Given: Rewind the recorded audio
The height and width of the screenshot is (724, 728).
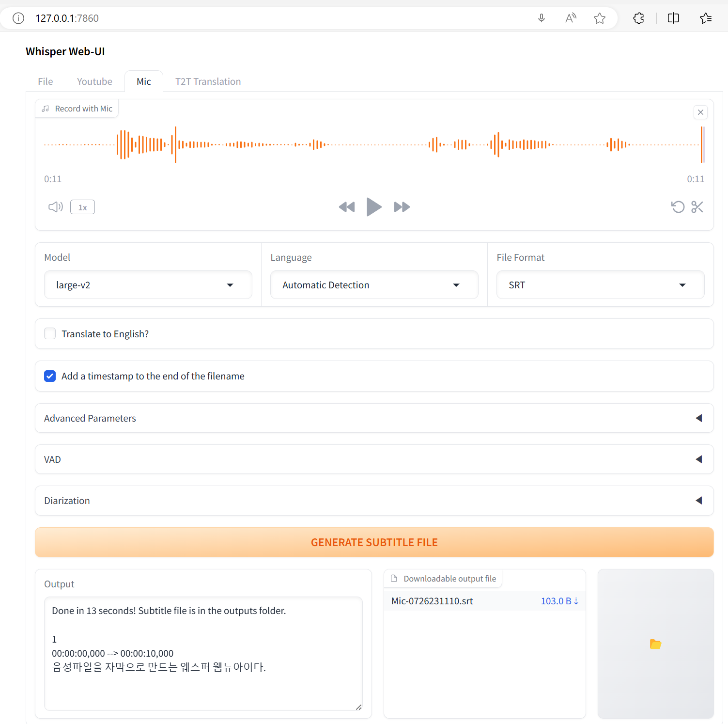Looking at the screenshot, I should click(347, 207).
